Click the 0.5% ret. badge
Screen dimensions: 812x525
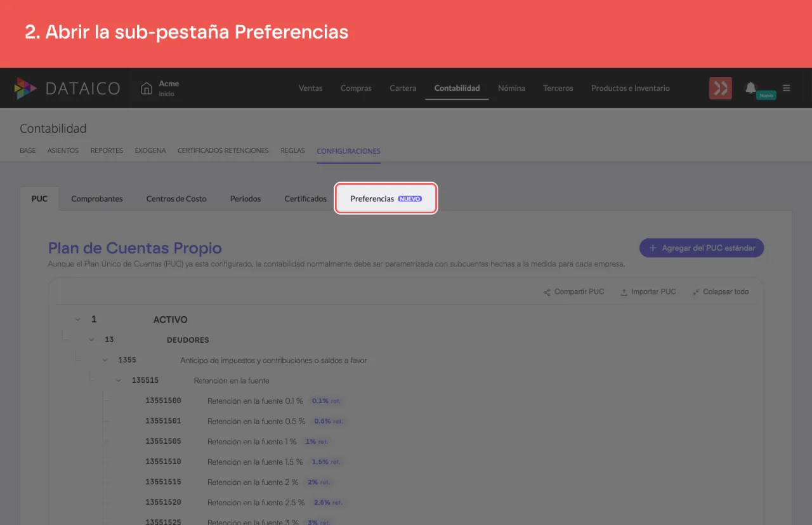[x=329, y=421]
